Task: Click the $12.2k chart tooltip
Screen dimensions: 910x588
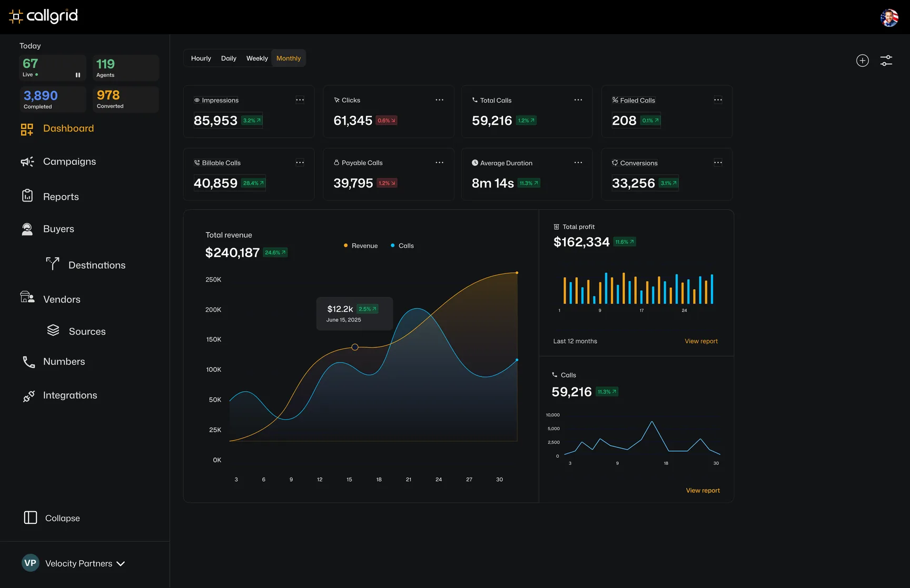Action: coord(354,314)
